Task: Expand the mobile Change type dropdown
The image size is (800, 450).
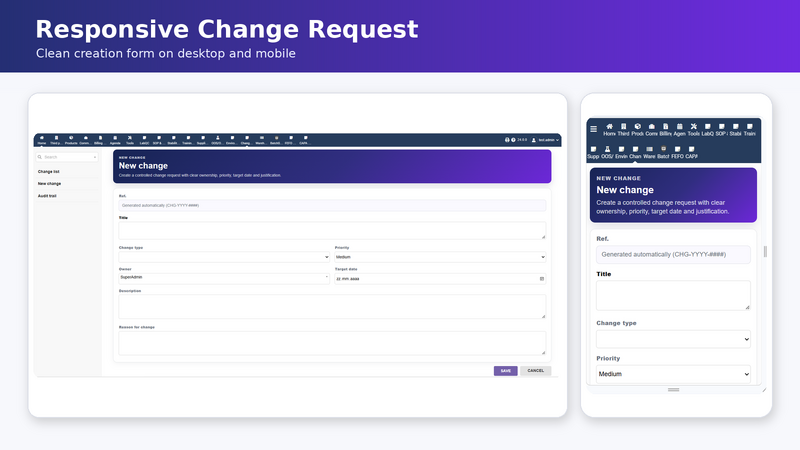Action: [673, 339]
